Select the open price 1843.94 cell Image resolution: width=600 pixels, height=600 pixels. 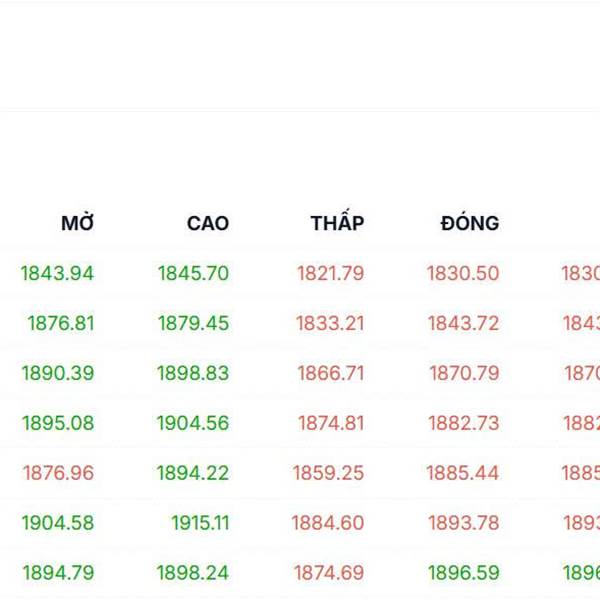pyautogui.click(x=57, y=273)
